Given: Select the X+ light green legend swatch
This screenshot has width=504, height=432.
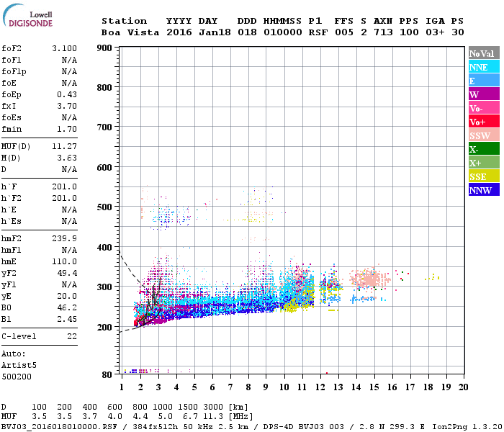Looking at the screenshot, I should click(x=484, y=162).
